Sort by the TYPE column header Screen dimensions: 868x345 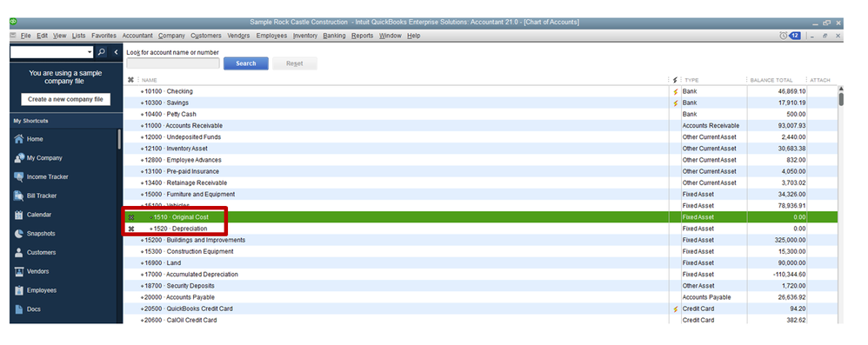(691, 80)
